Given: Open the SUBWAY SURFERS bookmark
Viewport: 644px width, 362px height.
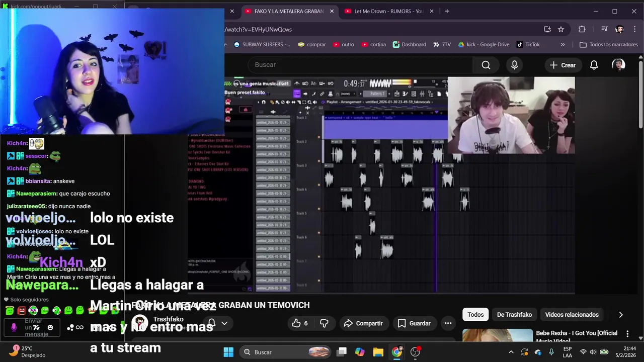Looking at the screenshot, I should tap(262, 44).
